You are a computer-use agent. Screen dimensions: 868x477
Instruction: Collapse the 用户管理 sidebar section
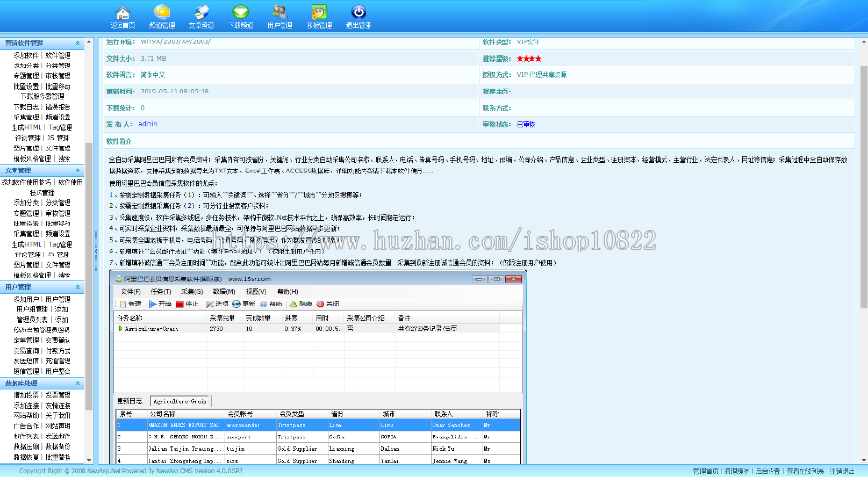[x=78, y=287]
